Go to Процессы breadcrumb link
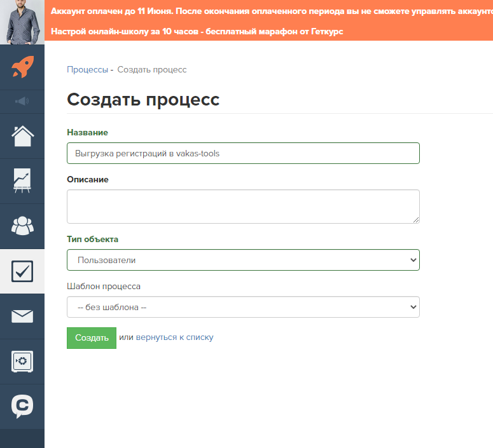Viewport: 493px width, 448px height. [x=87, y=69]
